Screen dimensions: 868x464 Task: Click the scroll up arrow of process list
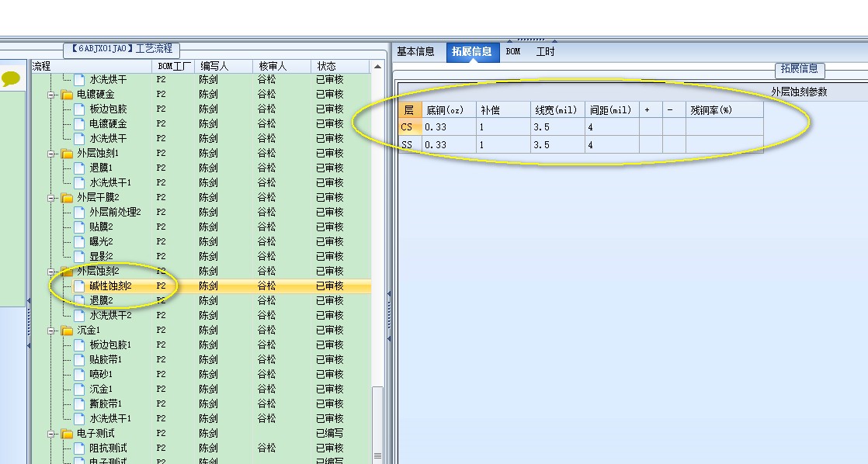(x=377, y=67)
